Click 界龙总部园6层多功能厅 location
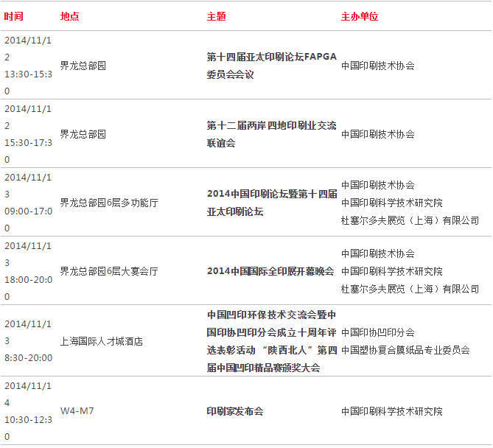 pyautogui.click(x=109, y=203)
